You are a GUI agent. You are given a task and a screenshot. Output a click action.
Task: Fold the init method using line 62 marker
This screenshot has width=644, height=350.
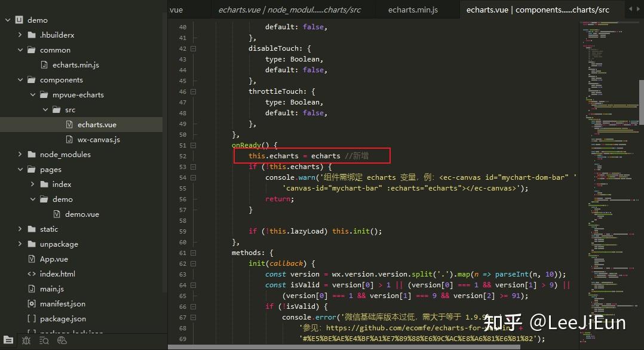pyautogui.click(x=194, y=263)
